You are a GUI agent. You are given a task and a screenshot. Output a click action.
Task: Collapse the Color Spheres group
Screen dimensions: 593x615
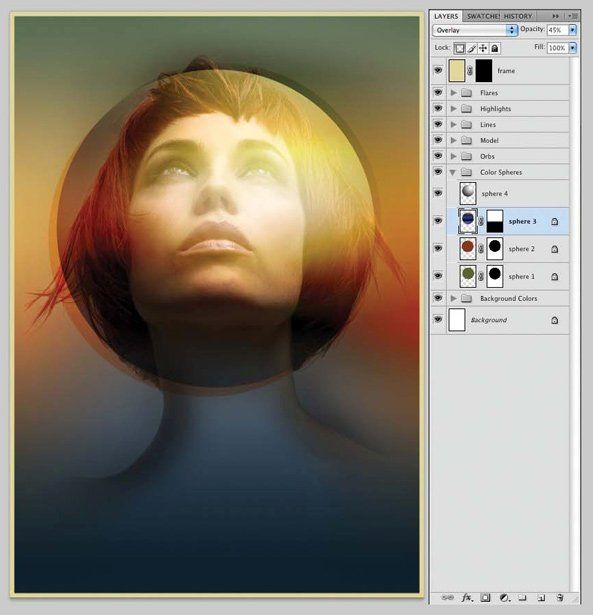(453, 173)
